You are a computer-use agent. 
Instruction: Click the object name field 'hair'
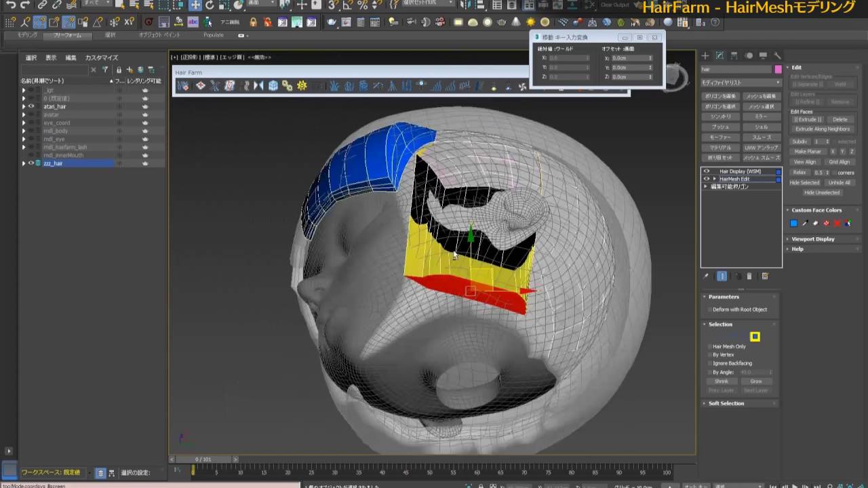(736, 69)
